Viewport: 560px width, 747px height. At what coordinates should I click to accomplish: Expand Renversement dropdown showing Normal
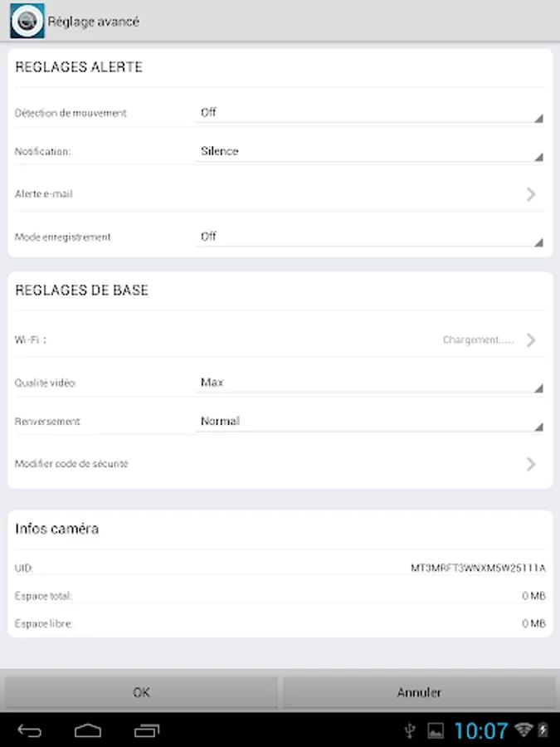369,422
